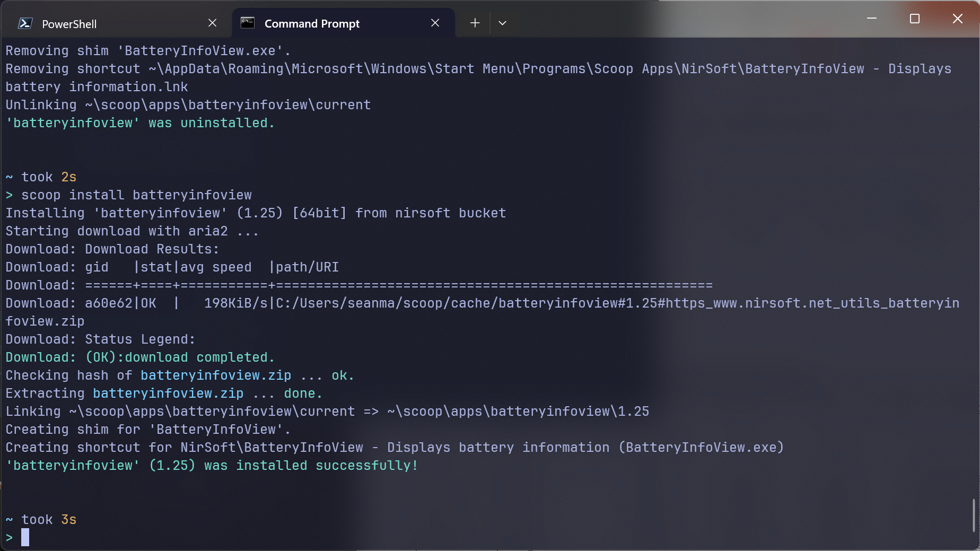The width and height of the screenshot is (980, 551).
Task: Open a new terminal tab with the plus icon
Action: pos(474,23)
